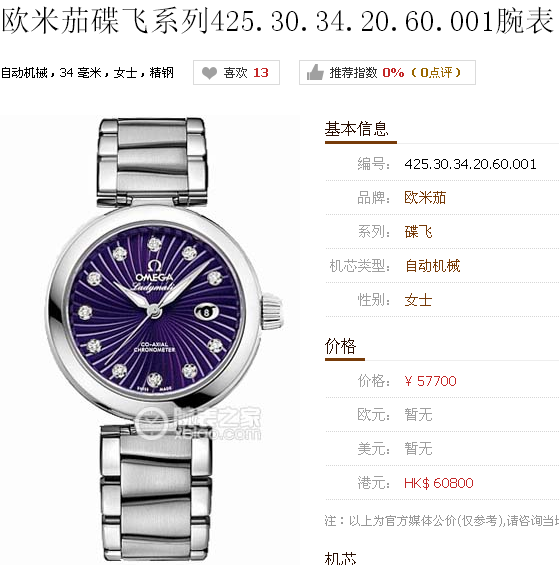
Task: Click the 价格 section heading
Action: (341, 346)
